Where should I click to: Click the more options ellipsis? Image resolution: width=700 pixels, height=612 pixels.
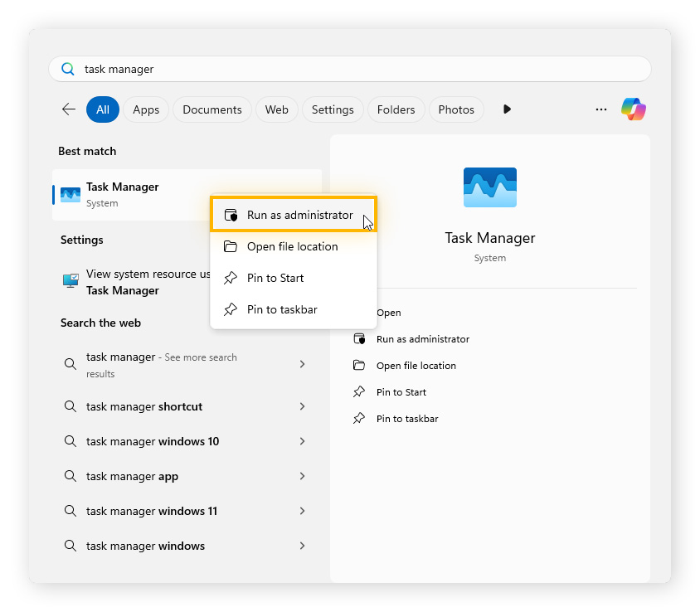(600, 109)
